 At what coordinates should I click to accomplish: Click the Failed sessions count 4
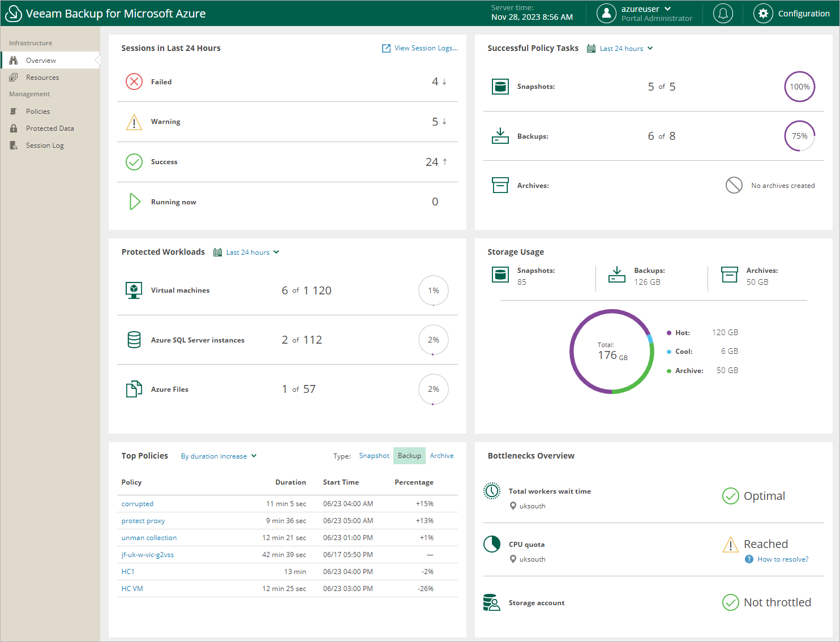coord(435,82)
